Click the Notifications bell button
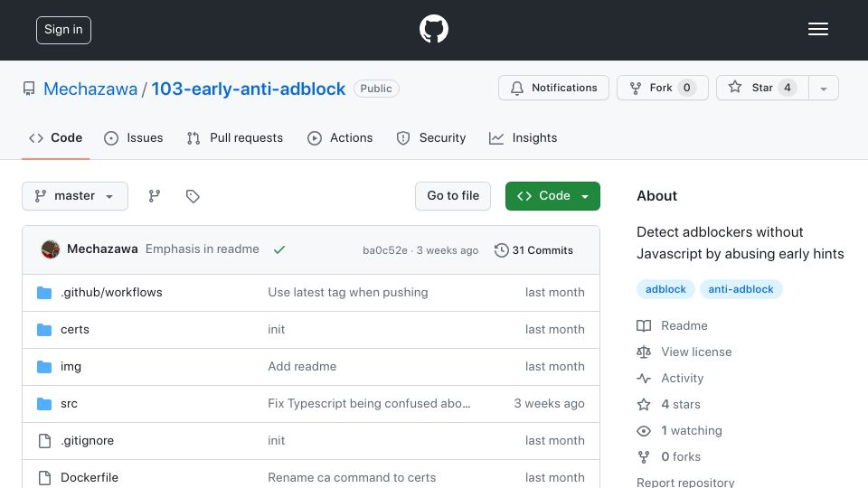 [x=553, y=88]
